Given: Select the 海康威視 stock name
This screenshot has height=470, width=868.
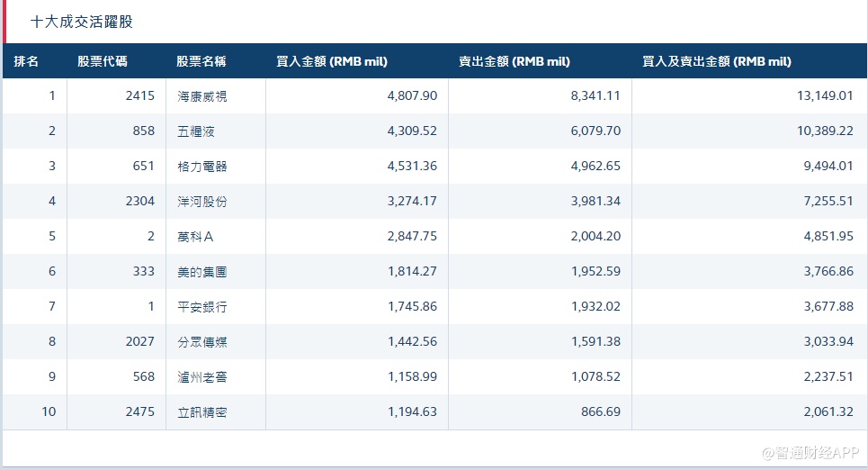Looking at the screenshot, I should [x=202, y=95].
